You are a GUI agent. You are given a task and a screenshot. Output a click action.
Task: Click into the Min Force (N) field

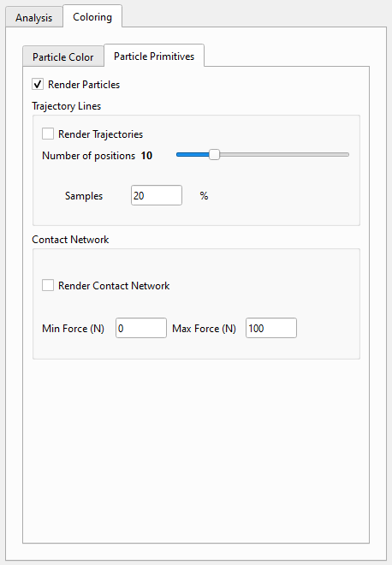click(141, 328)
